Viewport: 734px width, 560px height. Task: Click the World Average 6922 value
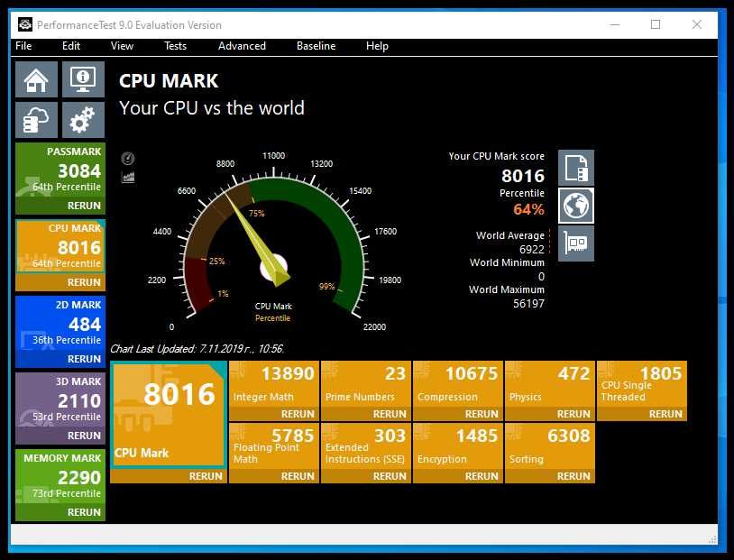[x=532, y=249]
